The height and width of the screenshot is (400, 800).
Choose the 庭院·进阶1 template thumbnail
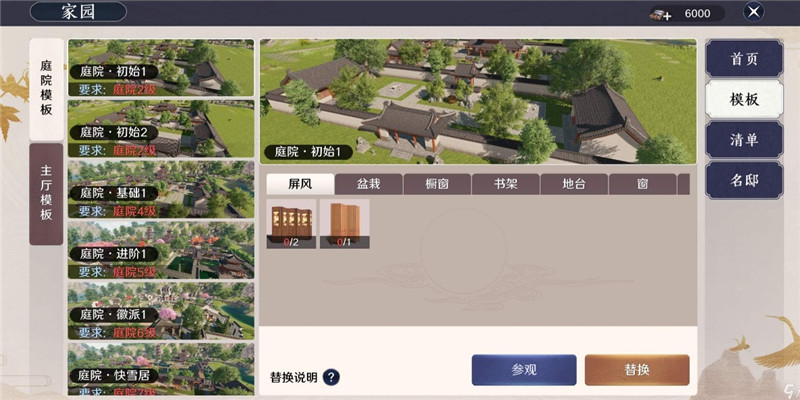pos(161,250)
